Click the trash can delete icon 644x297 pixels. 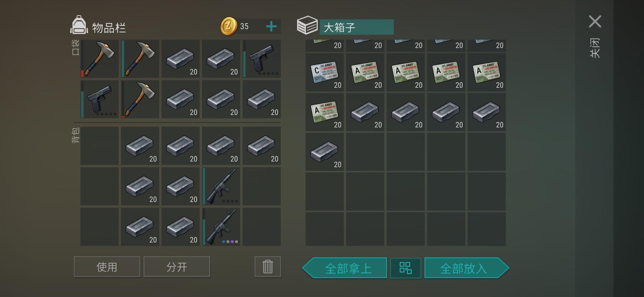[268, 266]
